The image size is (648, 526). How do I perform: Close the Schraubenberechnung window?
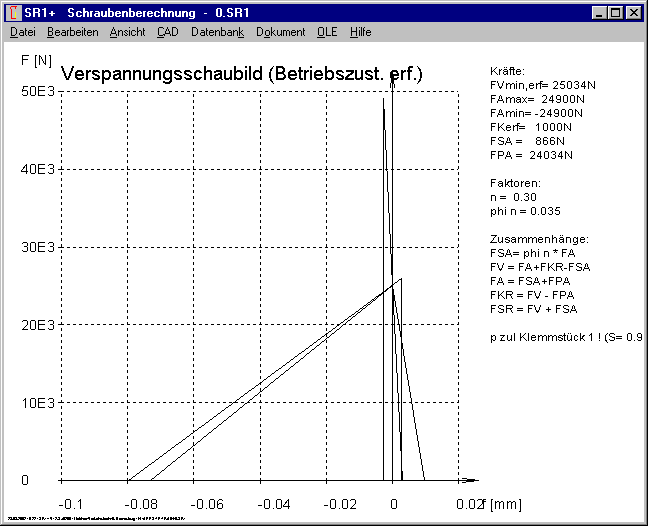click(x=633, y=12)
